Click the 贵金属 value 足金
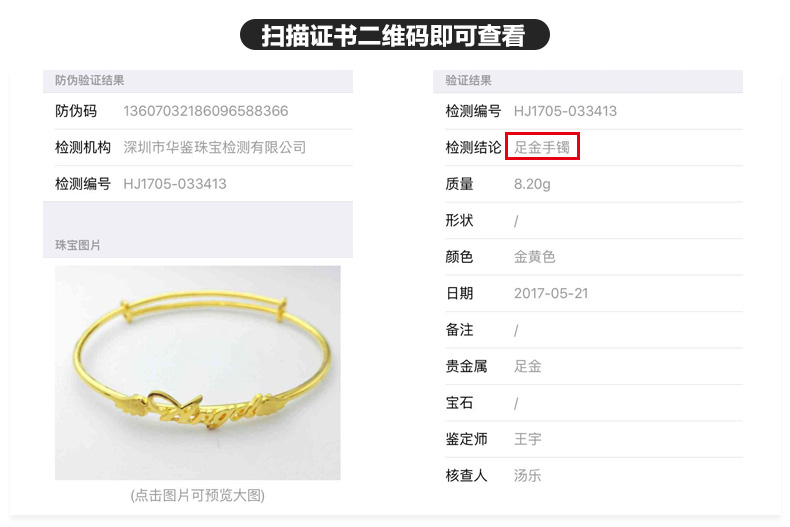Viewport: 790px width, 527px height. pyautogui.click(x=528, y=366)
